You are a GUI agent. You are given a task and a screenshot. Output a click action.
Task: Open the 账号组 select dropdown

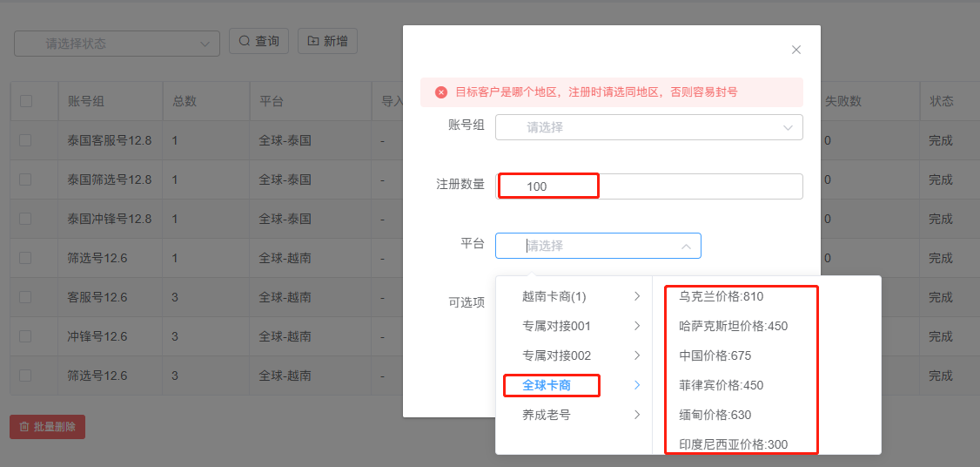[648, 127]
